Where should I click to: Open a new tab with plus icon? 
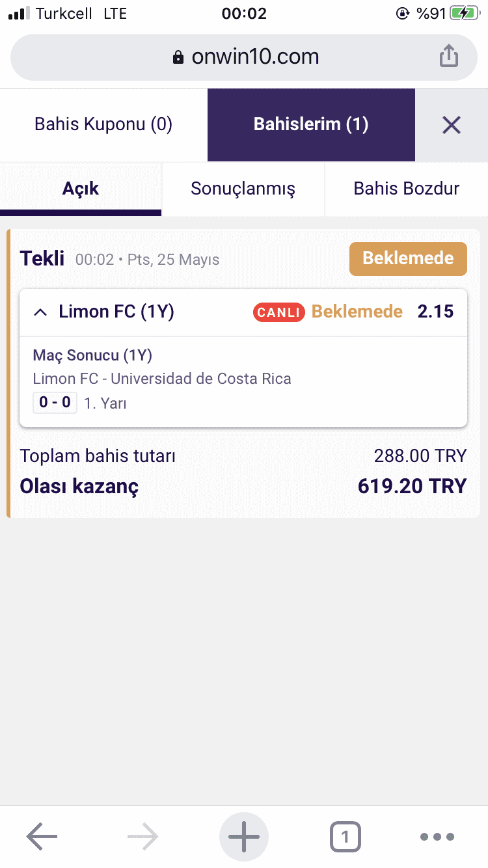[x=244, y=837]
